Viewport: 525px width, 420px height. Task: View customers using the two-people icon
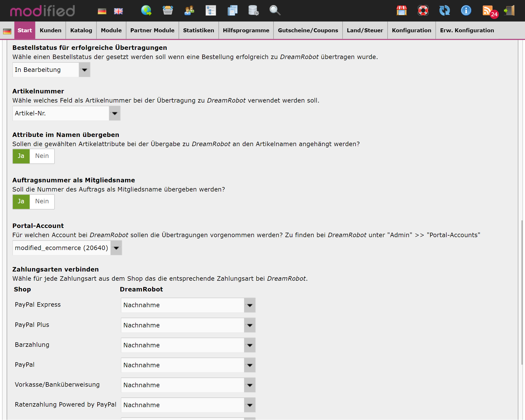189,10
